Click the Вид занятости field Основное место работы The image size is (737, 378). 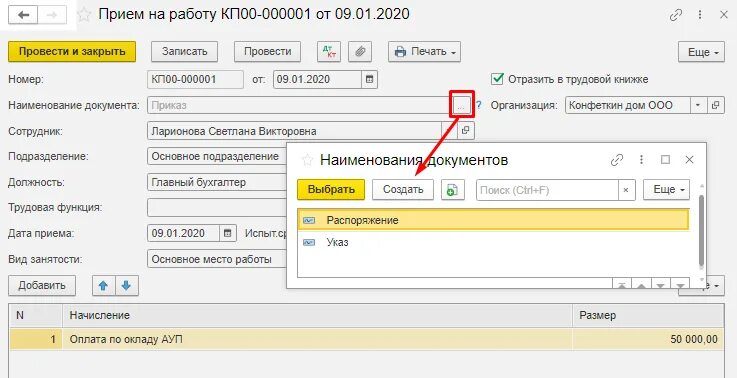coord(217,259)
